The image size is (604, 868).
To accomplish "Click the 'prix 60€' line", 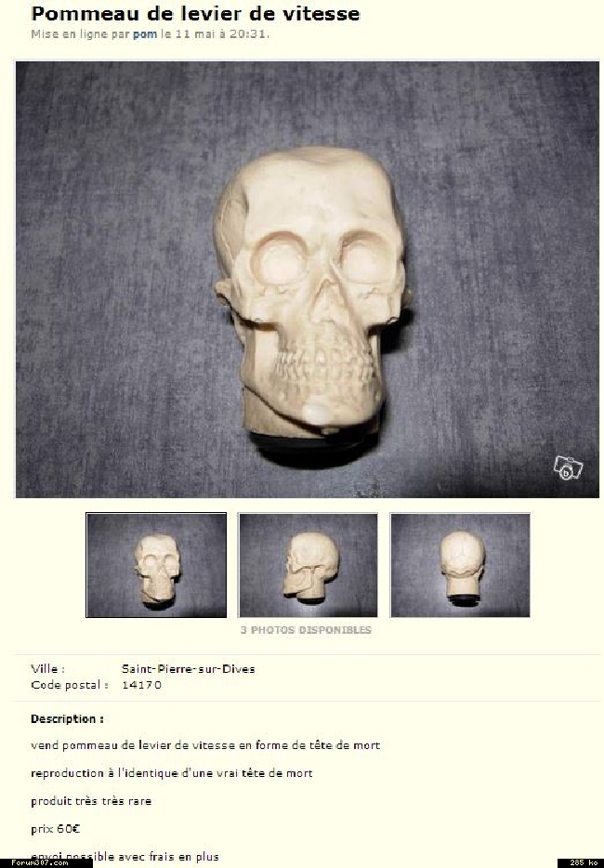I will coord(56,829).
